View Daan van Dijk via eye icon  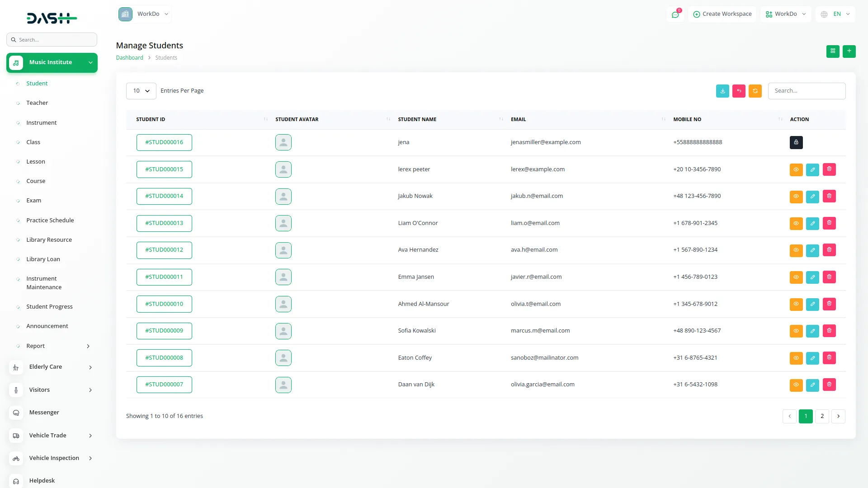796,385
